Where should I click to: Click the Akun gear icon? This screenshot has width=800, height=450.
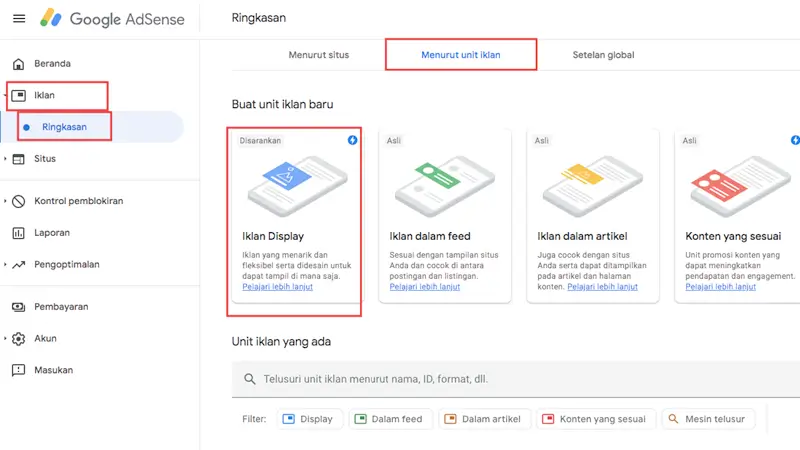tap(18, 339)
